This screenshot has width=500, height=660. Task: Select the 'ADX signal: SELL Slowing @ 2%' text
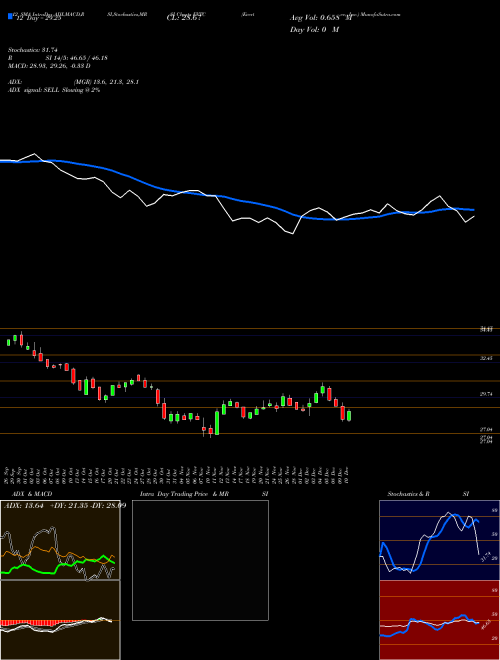[x=54, y=90]
